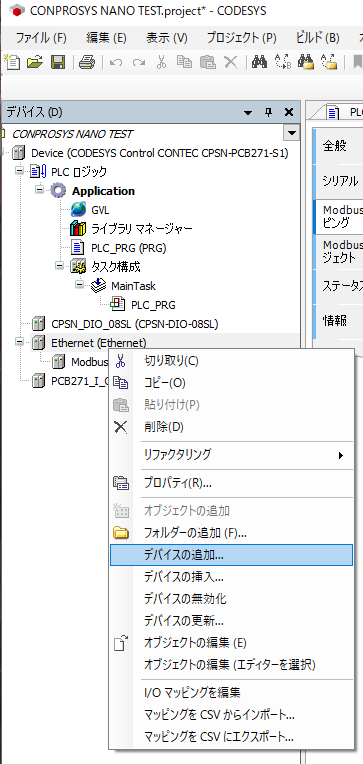Open Find with the binoculars icon
This screenshot has width=363, height=764.
pyautogui.click(x=259, y=62)
